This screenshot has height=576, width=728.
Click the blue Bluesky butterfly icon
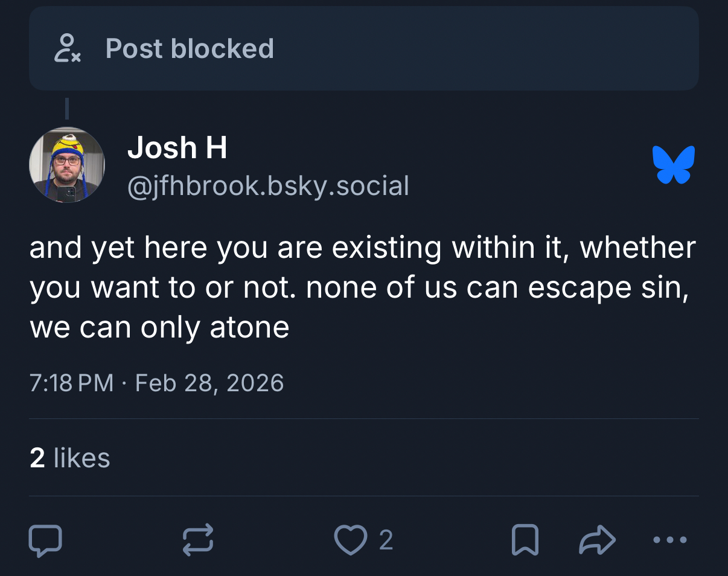tap(674, 164)
